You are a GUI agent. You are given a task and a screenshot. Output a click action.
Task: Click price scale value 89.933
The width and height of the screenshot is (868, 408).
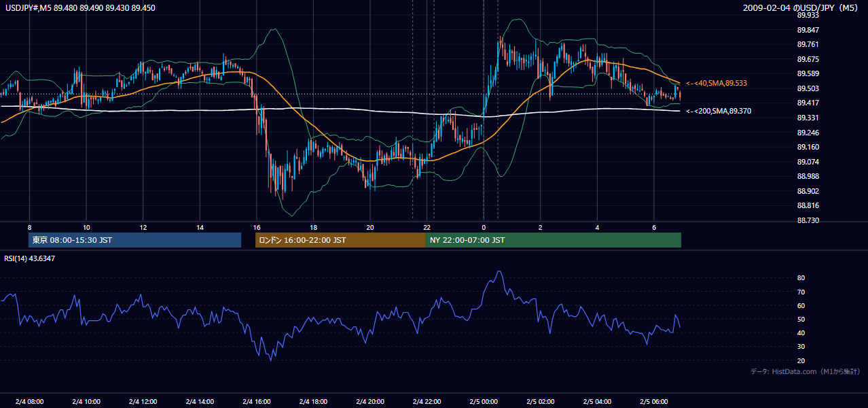pos(808,15)
